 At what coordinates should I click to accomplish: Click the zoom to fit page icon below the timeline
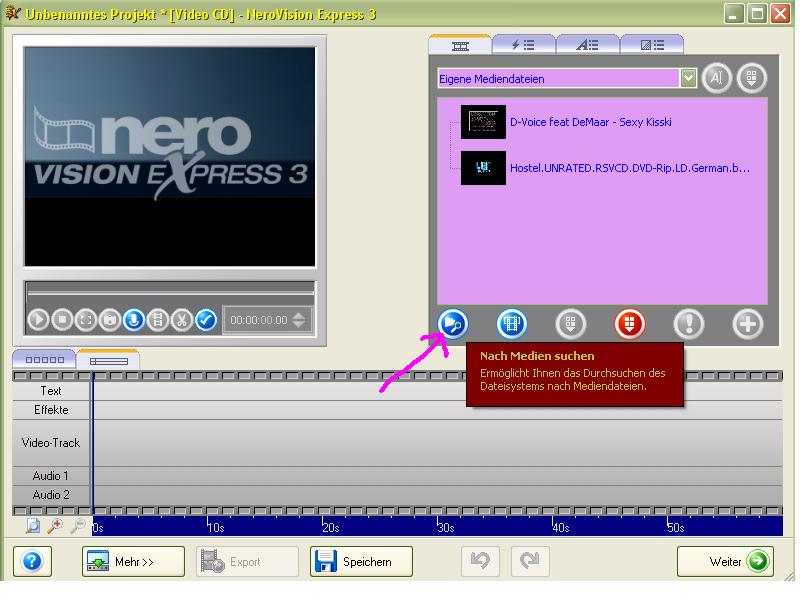pos(33,526)
